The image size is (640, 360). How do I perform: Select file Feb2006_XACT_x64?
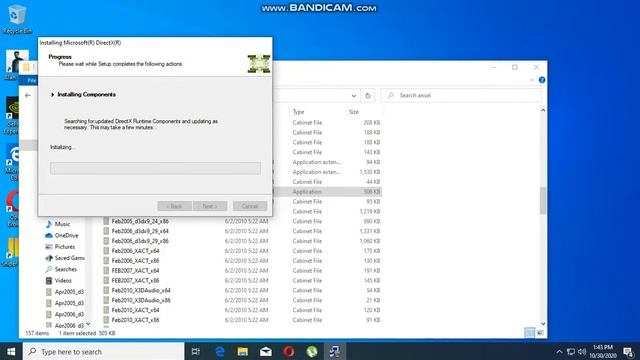(135, 251)
